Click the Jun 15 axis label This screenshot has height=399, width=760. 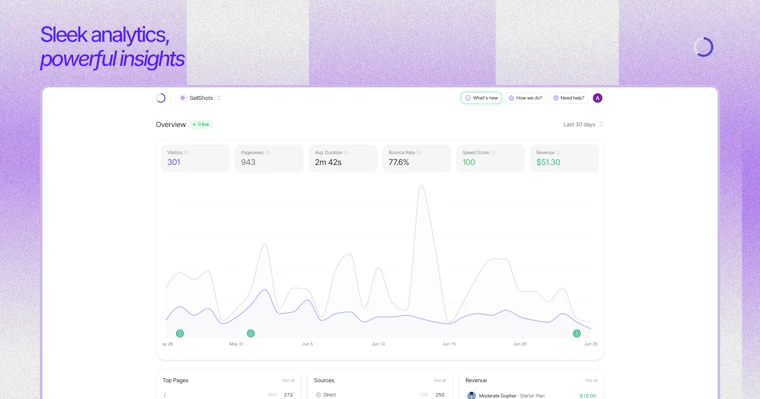pos(449,344)
